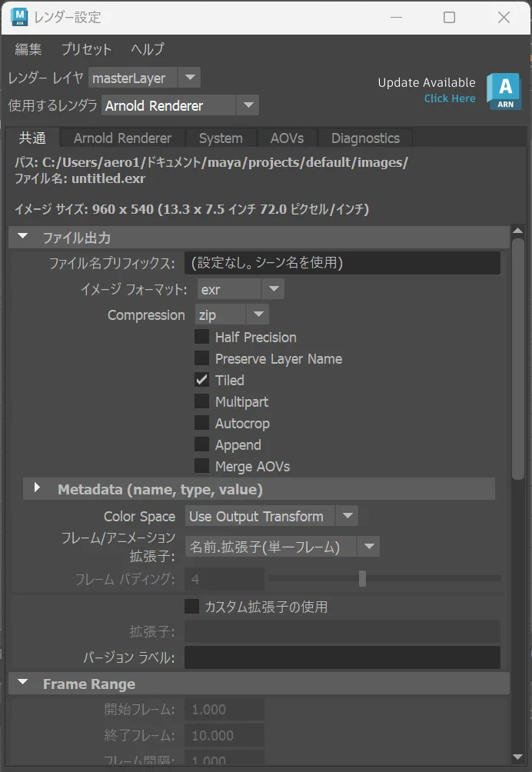Click the Maya app icon in title bar
Image resolution: width=532 pixels, height=772 pixels.
click(20, 17)
